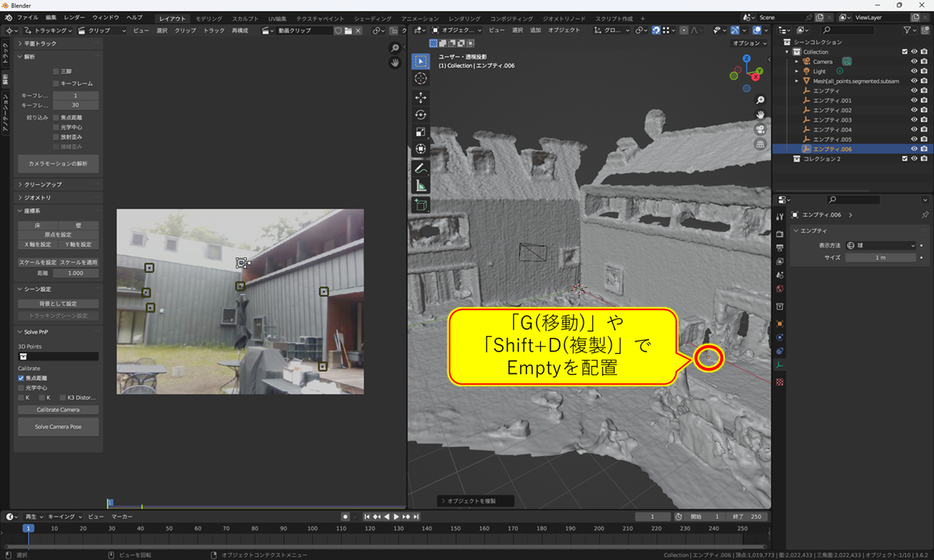Click the zoom magnifier in the 3D viewport

[760, 100]
